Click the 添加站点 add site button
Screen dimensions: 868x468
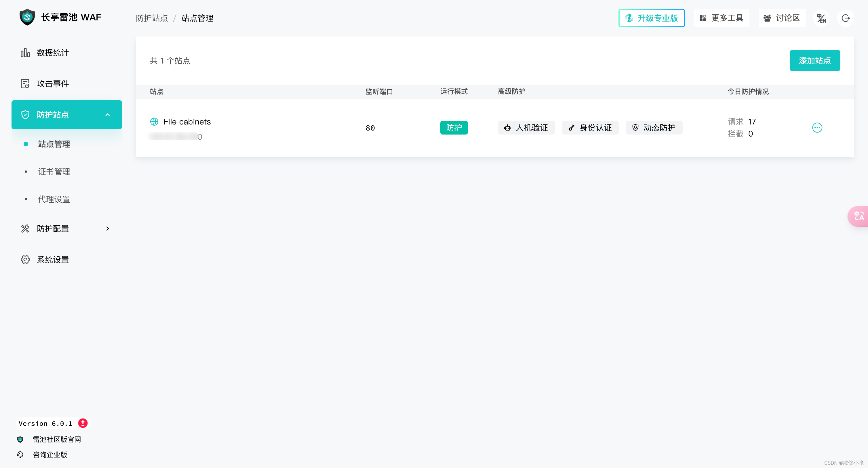coord(814,61)
